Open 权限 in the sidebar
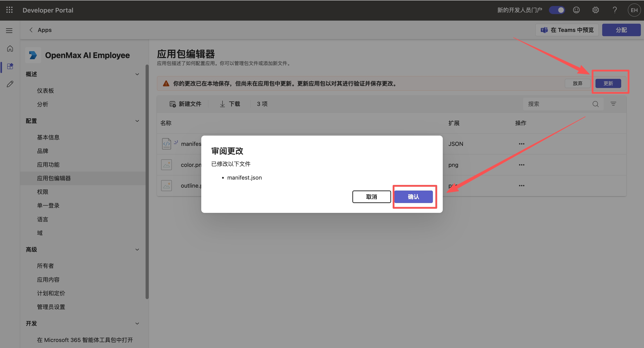 point(42,192)
